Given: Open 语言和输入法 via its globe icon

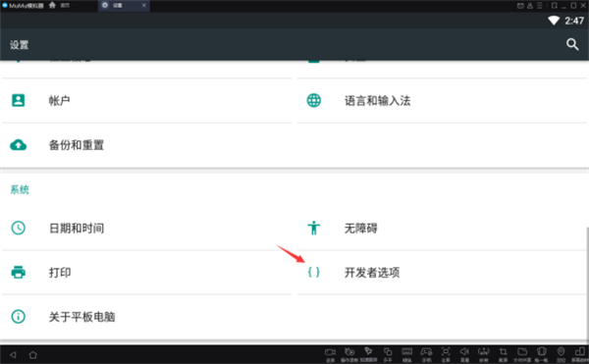Looking at the screenshot, I should [314, 101].
